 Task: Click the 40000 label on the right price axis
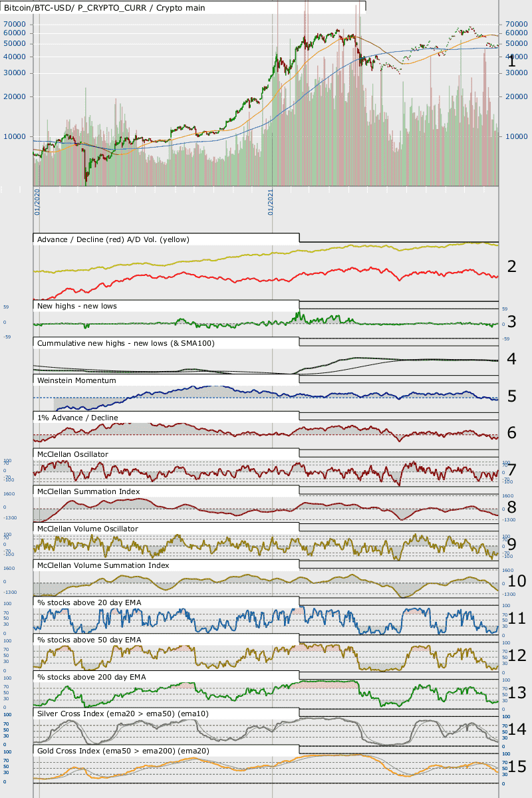(x=517, y=57)
